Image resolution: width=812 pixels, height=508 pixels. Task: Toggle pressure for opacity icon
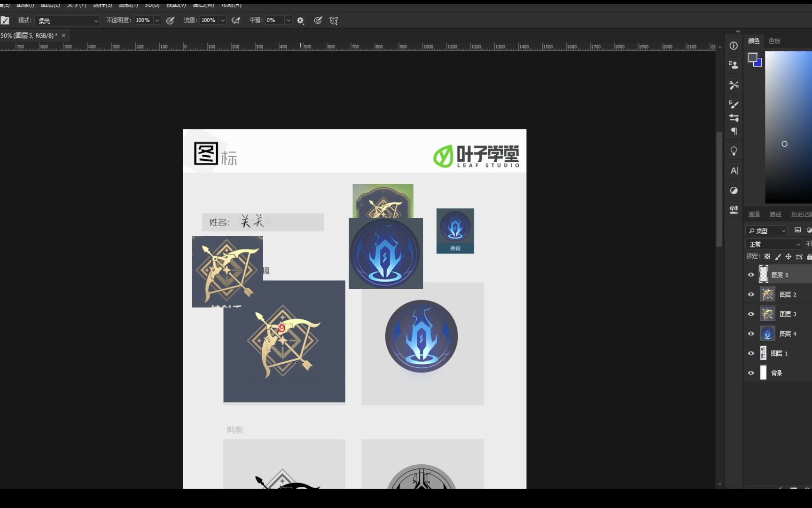point(171,20)
